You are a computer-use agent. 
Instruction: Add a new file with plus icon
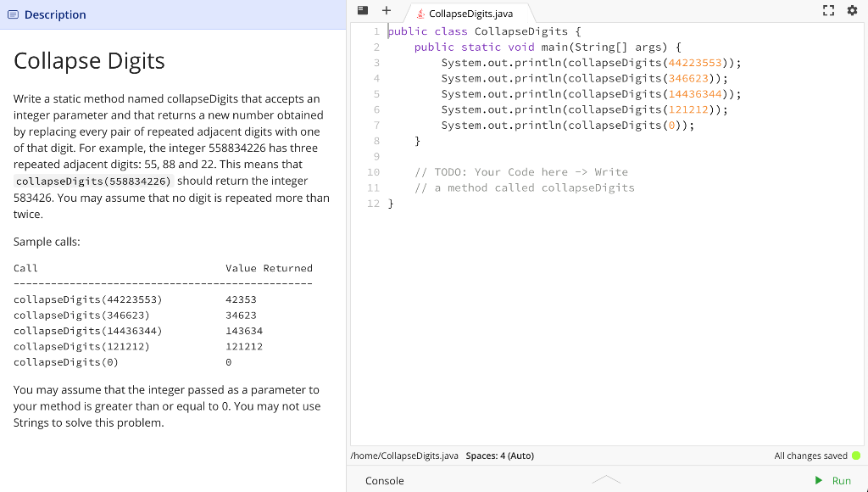pyautogui.click(x=387, y=10)
